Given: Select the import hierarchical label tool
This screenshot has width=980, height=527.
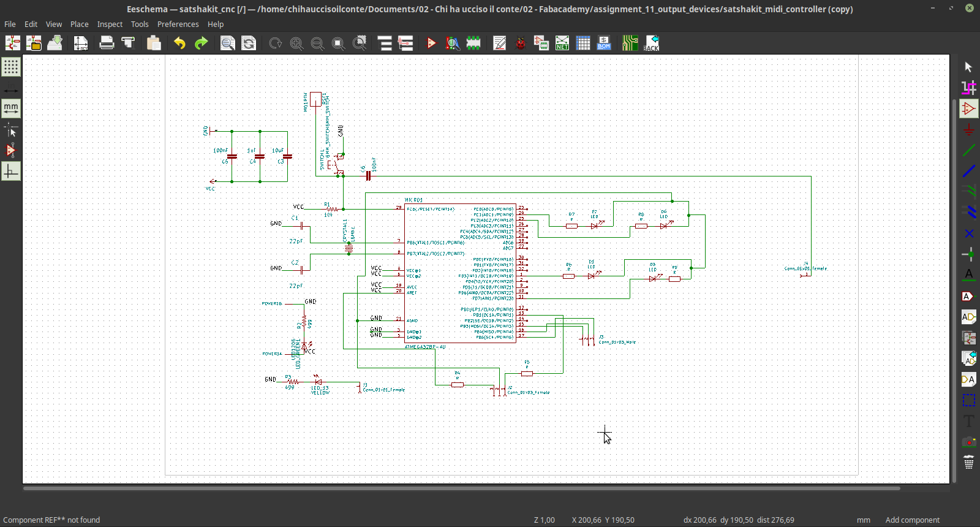Looking at the screenshot, I should pyautogui.click(x=968, y=358).
